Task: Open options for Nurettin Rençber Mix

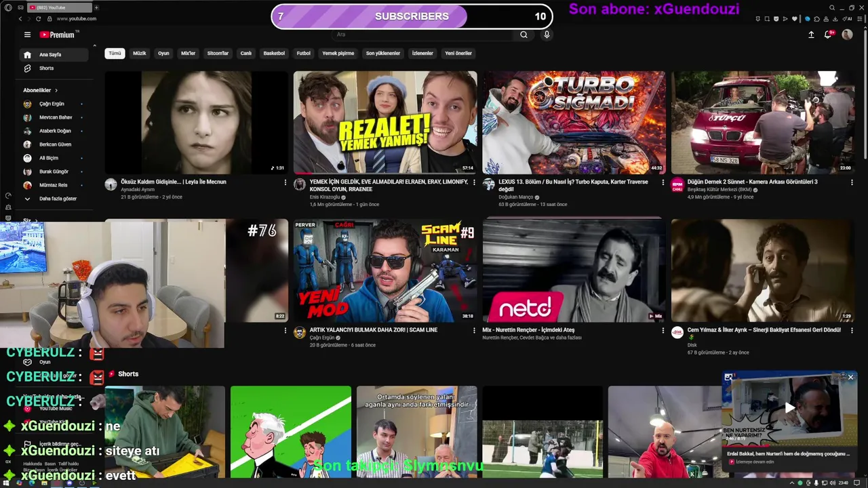Action: (x=663, y=330)
